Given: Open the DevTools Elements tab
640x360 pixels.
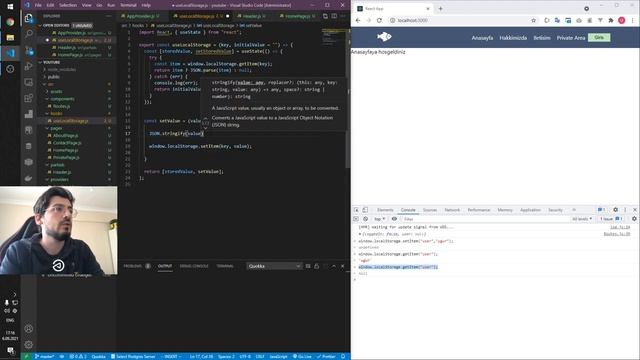Looking at the screenshot, I should [385, 210].
